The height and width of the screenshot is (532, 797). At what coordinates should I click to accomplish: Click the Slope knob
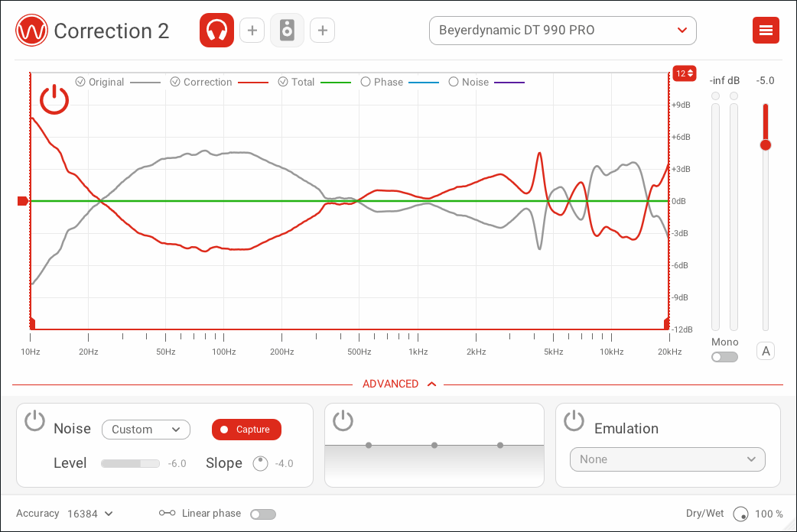[x=260, y=463]
